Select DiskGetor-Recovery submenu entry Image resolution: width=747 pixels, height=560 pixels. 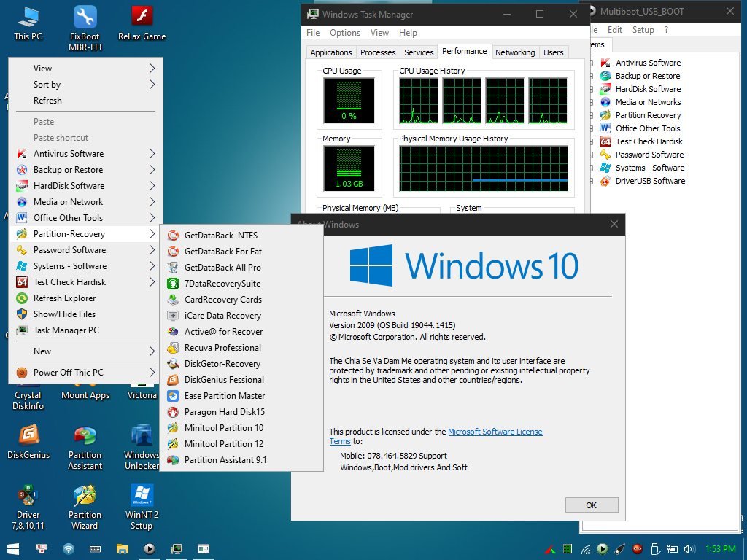pos(241,364)
